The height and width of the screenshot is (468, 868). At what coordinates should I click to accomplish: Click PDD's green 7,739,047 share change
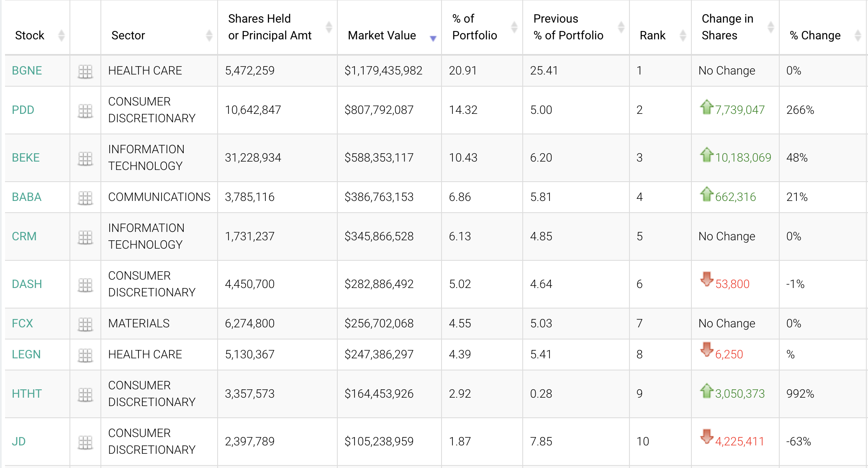pos(740,110)
